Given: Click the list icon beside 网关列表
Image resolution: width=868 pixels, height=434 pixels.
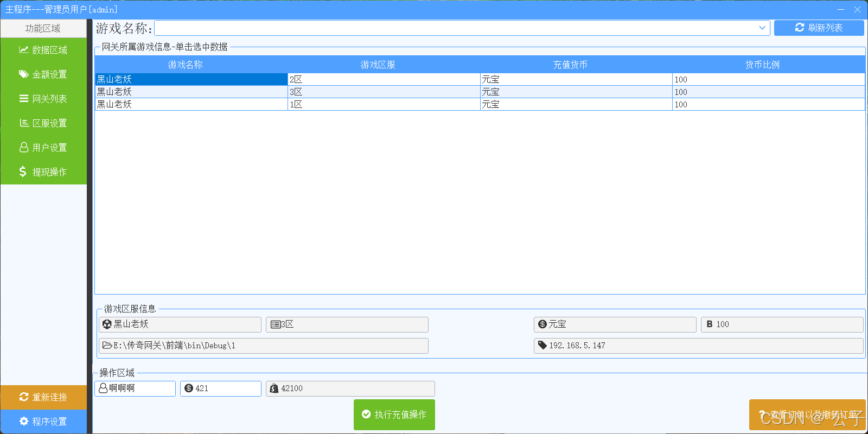Looking at the screenshot, I should 24,99.
